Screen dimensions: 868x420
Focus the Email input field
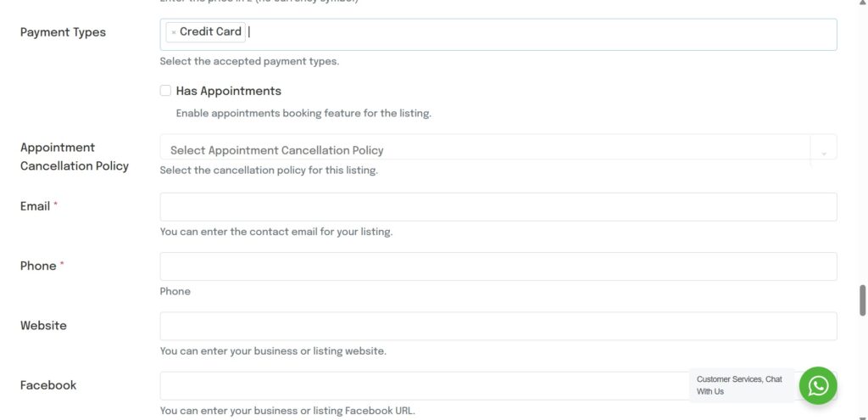tap(498, 207)
